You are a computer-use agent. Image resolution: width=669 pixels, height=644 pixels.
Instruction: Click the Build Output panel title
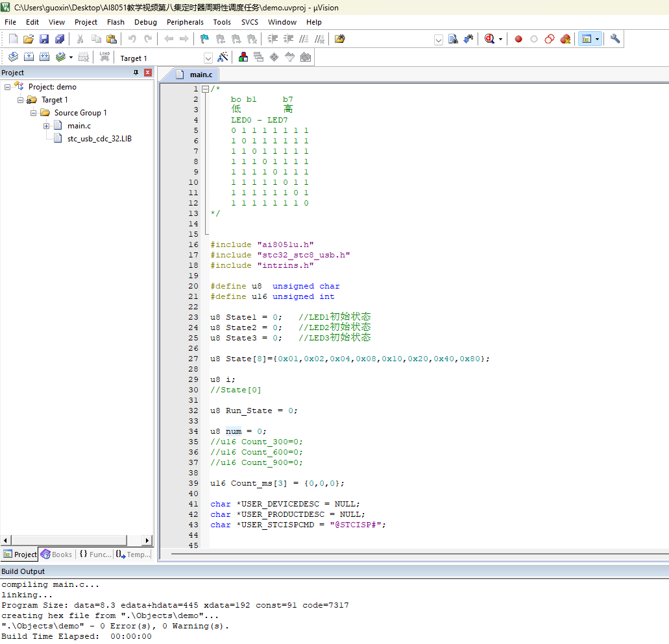[23, 571]
